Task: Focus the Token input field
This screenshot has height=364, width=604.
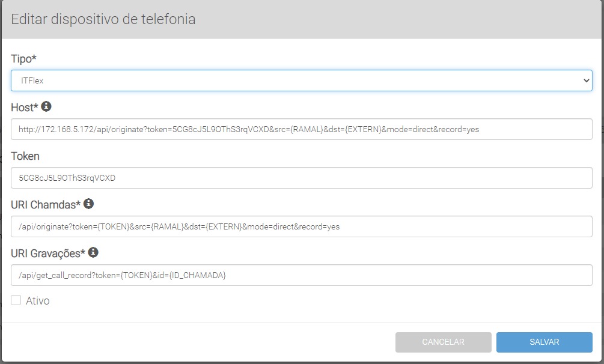Action: point(302,178)
